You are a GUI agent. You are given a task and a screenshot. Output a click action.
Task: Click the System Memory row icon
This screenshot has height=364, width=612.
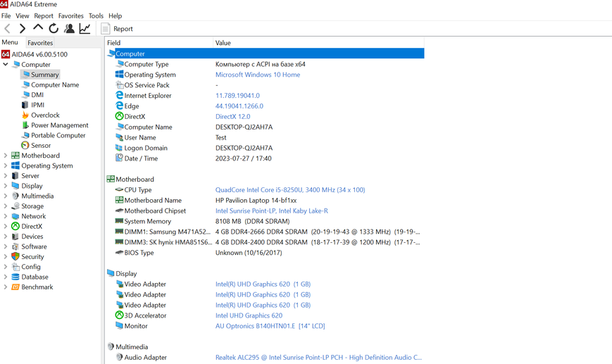120,221
